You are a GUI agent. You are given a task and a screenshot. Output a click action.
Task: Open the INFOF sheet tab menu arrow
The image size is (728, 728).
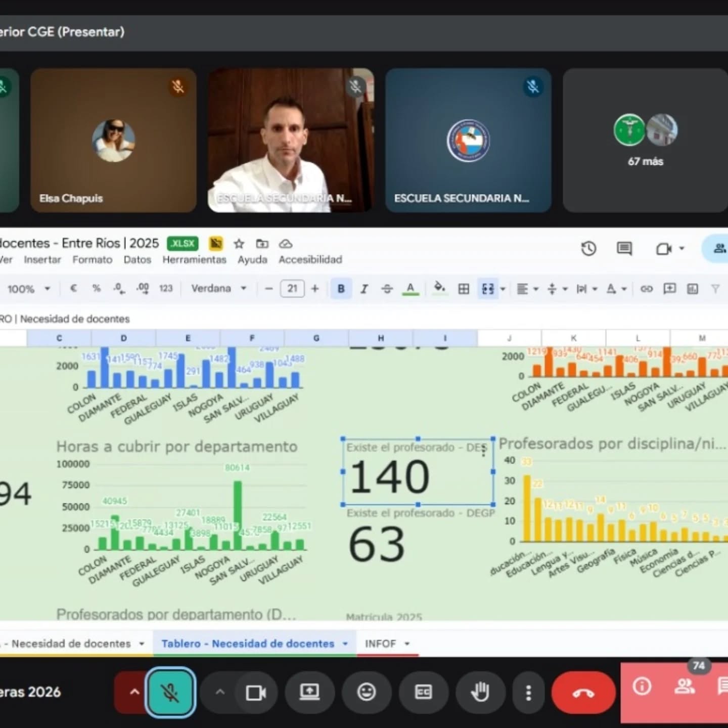click(x=407, y=644)
